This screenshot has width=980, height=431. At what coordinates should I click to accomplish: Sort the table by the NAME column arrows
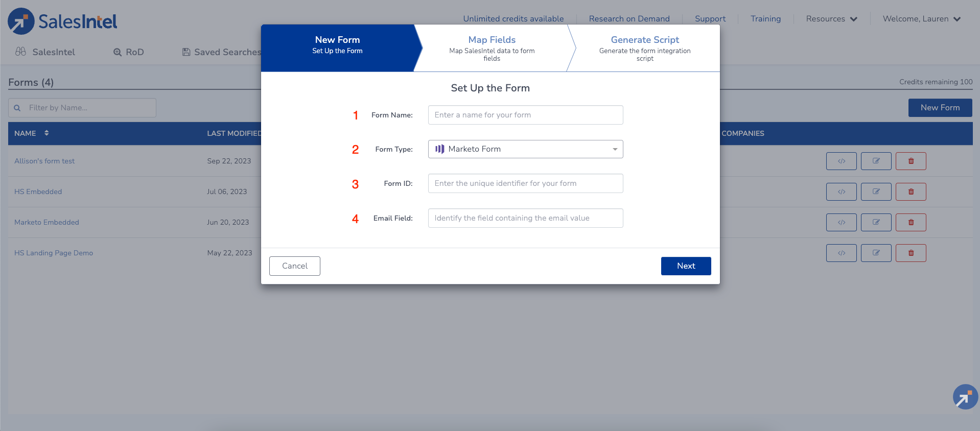pos(46,133)
